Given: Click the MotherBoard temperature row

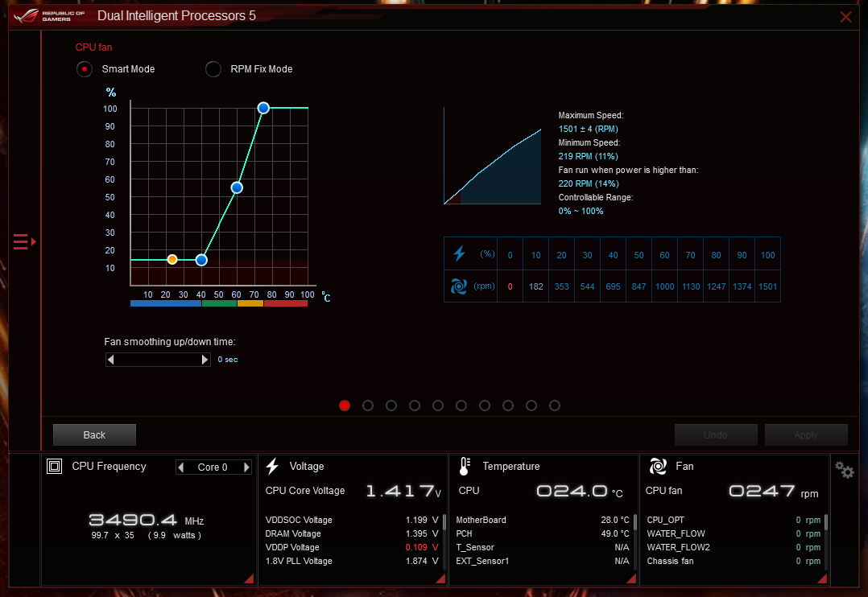Looking at the screenshot, I should (x=543, y=520).
